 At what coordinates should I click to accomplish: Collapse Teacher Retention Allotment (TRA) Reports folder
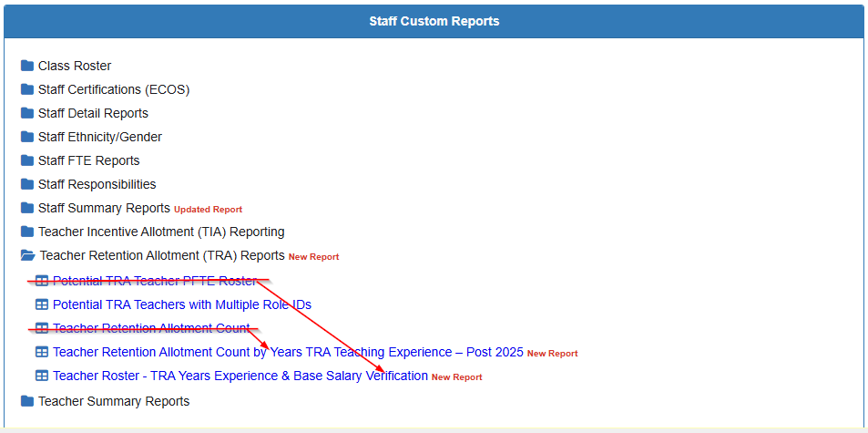coord(162,256)
